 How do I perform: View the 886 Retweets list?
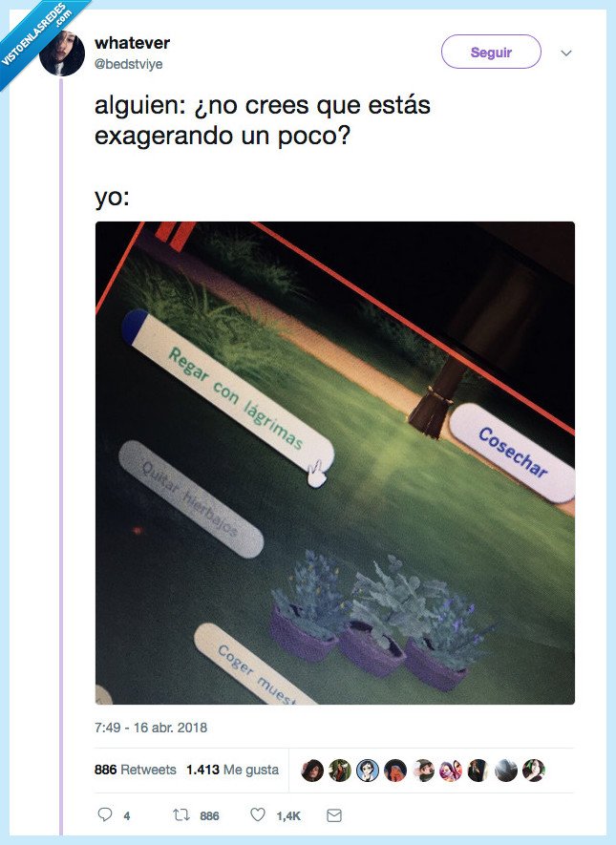(136, 770)
